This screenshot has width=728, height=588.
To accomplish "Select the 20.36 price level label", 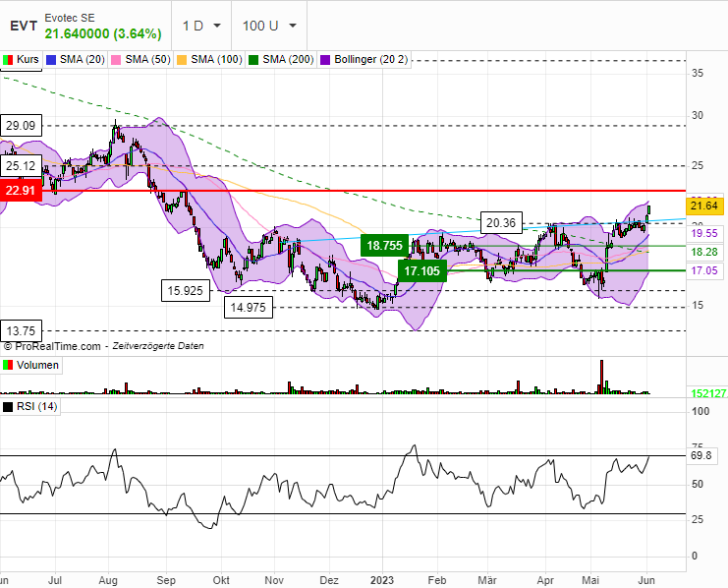I will coord(501,223).
